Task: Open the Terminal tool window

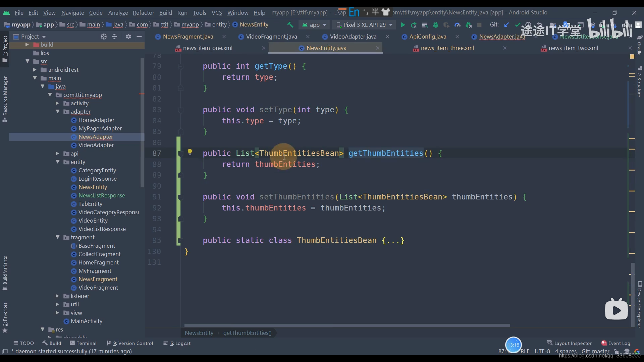Action: click(x=83, y=343)
